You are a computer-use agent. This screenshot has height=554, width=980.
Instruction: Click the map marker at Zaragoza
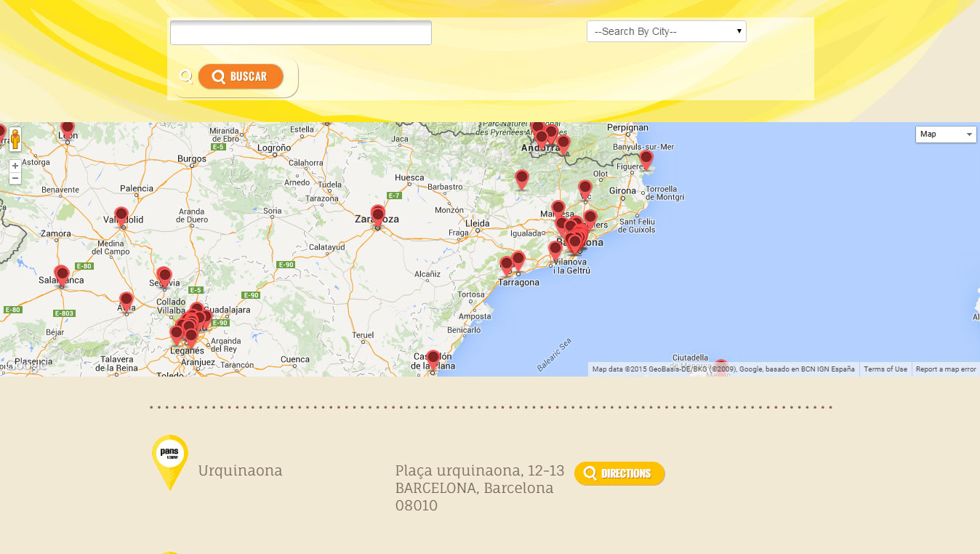(x=378, y=216)
